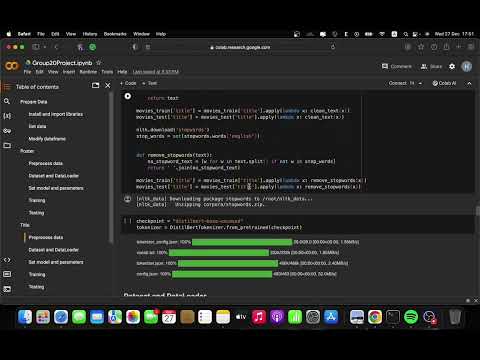Go to Prepare Data section
Image resolution: width=480 pixels, height=360 pixels.
coord(34,102)
